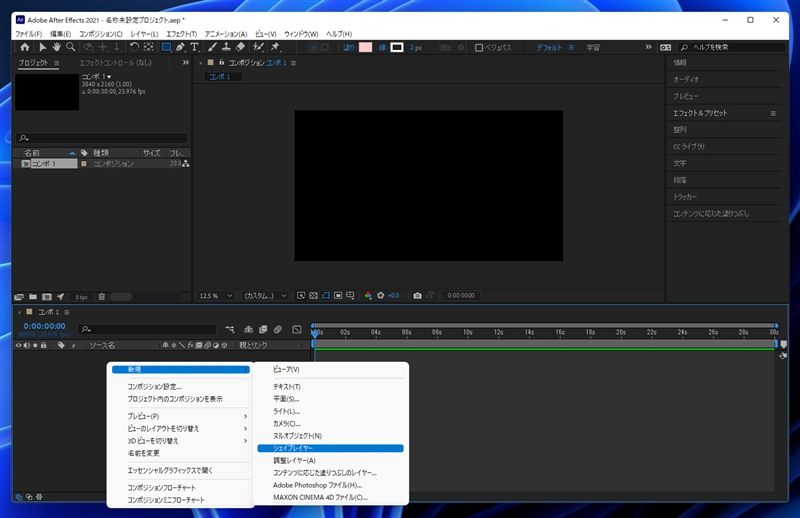Select the Home icon in the toolbar
This screenshot has width=800, height=518.
pos(24,47)
